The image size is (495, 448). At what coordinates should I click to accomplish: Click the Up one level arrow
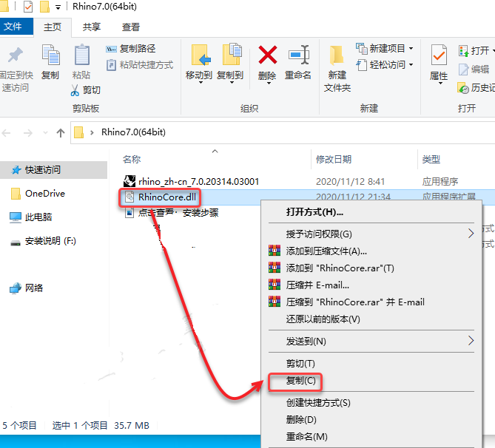[x=60, y=133]
